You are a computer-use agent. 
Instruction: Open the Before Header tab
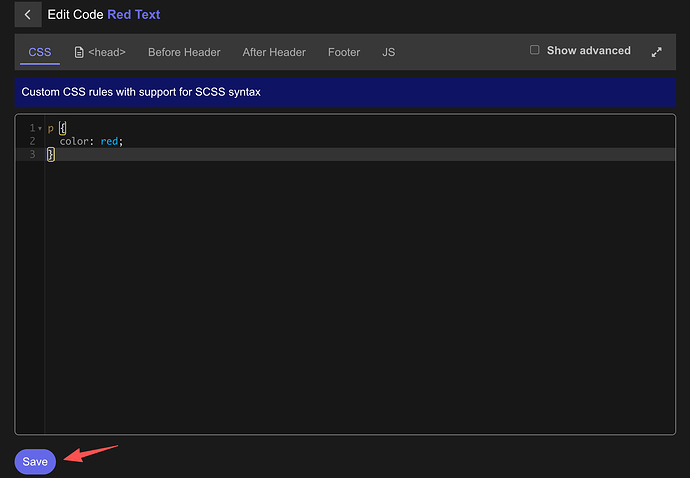pos(184,52)
